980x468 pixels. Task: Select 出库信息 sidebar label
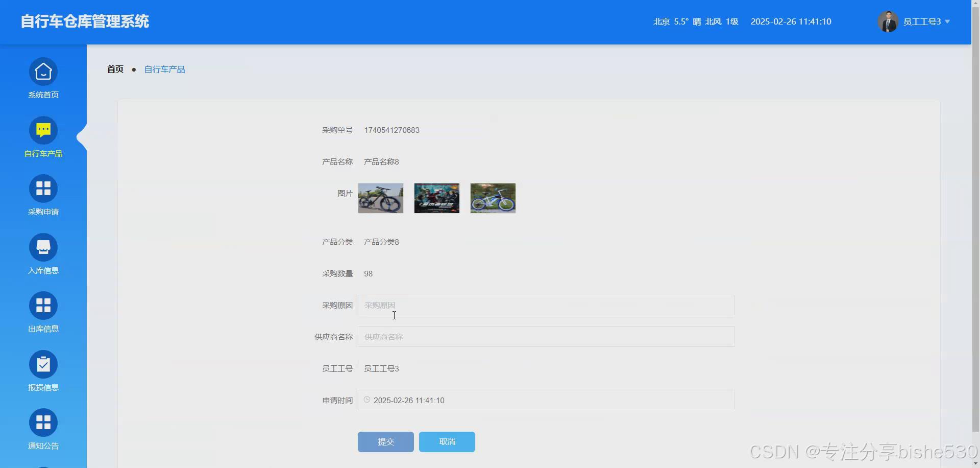click(x=43, y=329)
